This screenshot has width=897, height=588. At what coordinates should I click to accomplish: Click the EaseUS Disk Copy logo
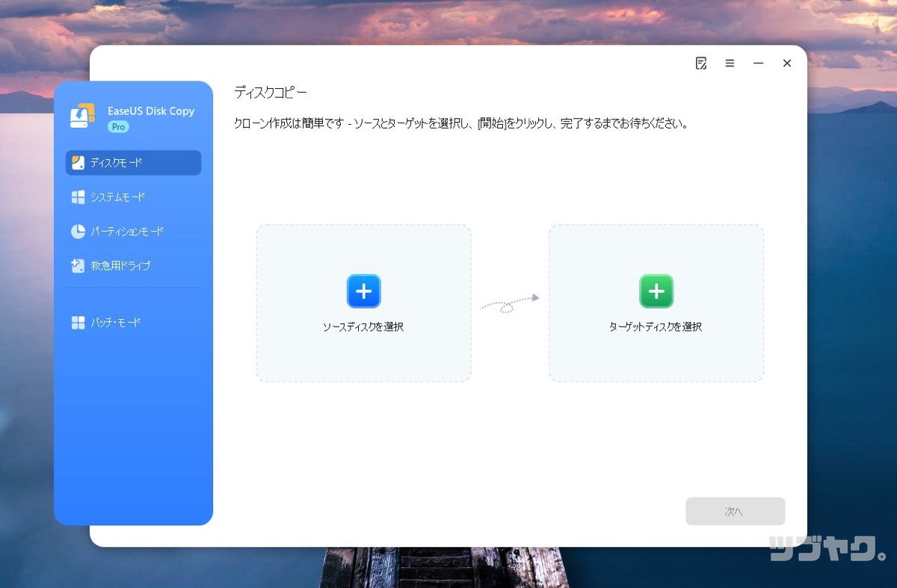82,114
